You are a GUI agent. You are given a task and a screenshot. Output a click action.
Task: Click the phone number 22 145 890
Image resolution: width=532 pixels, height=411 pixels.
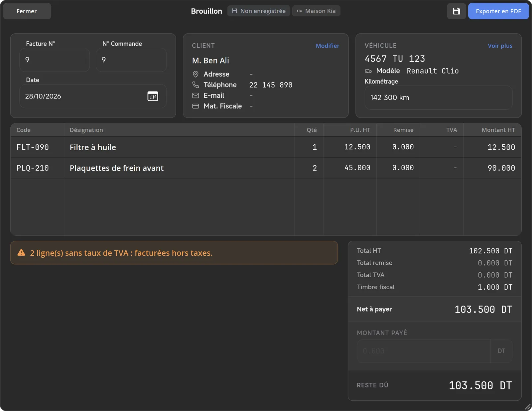pyautogui.click(x=271, y=85)
